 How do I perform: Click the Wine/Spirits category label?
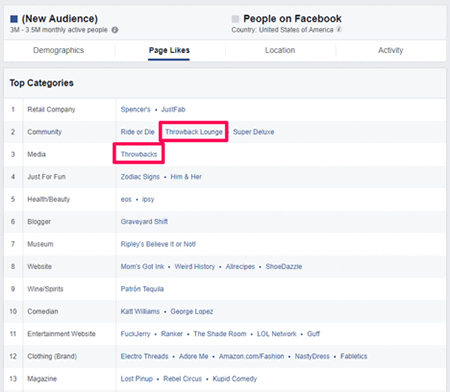click(x=45, y=289)
